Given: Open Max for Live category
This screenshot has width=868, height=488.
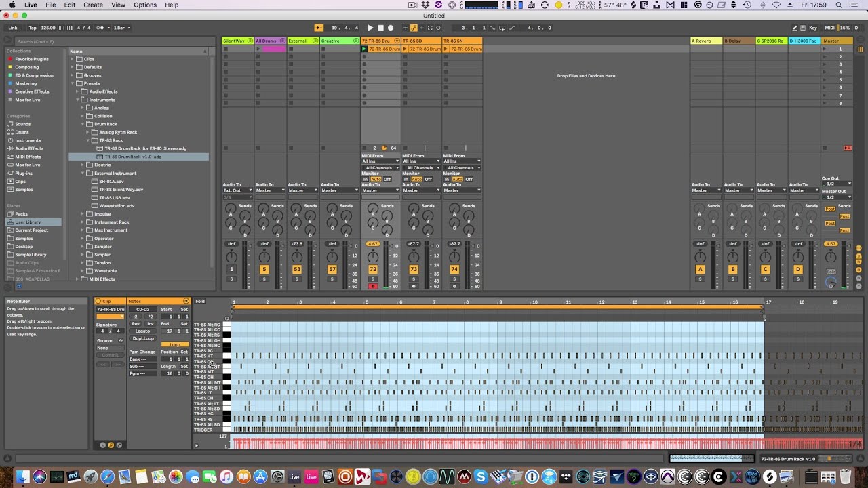Looking at the screenshot, I should (x=27, y=165).
